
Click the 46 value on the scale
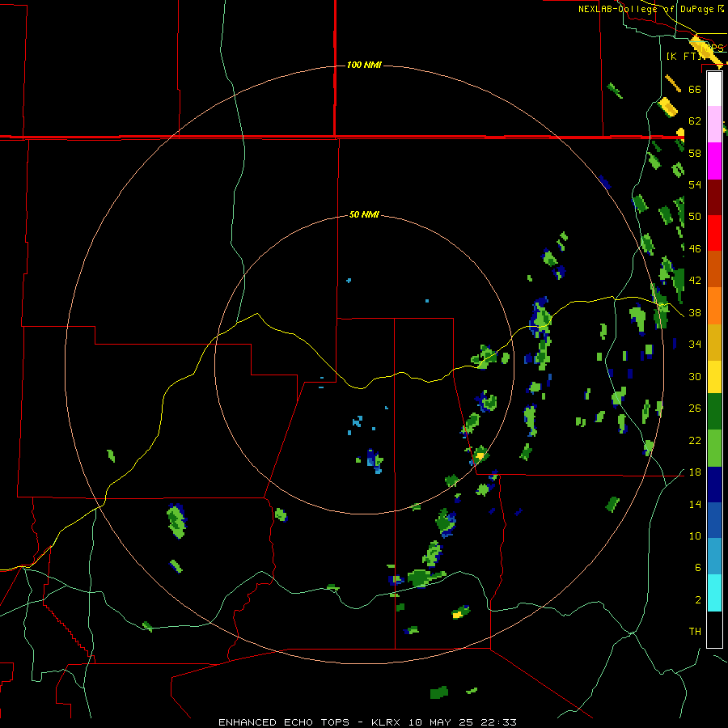point(695,248)
